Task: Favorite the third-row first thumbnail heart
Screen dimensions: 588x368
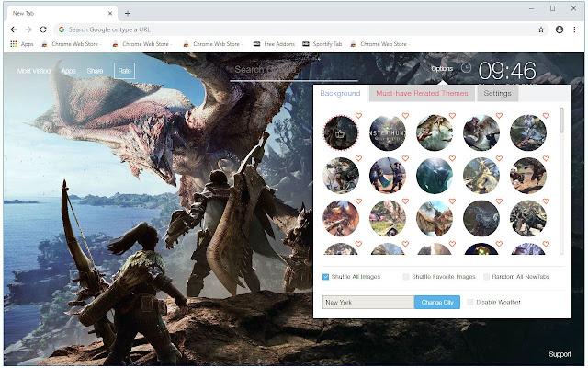Action: [x=358, y=201]
